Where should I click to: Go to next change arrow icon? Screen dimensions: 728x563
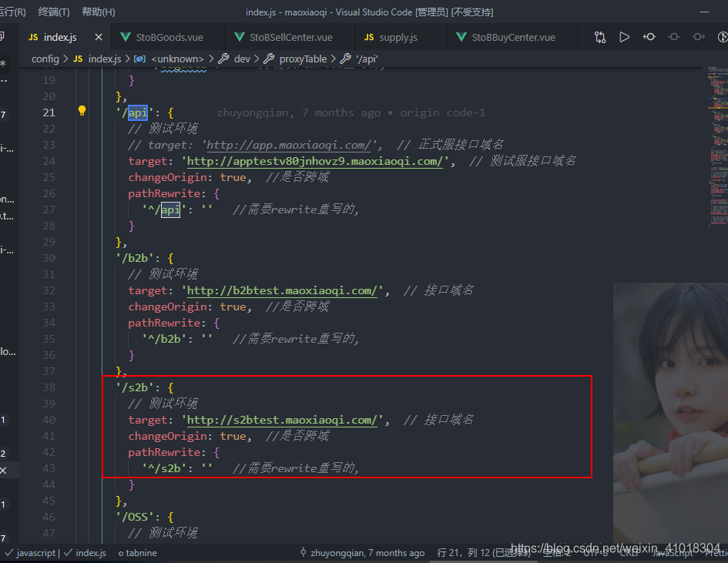click(698, 37)
